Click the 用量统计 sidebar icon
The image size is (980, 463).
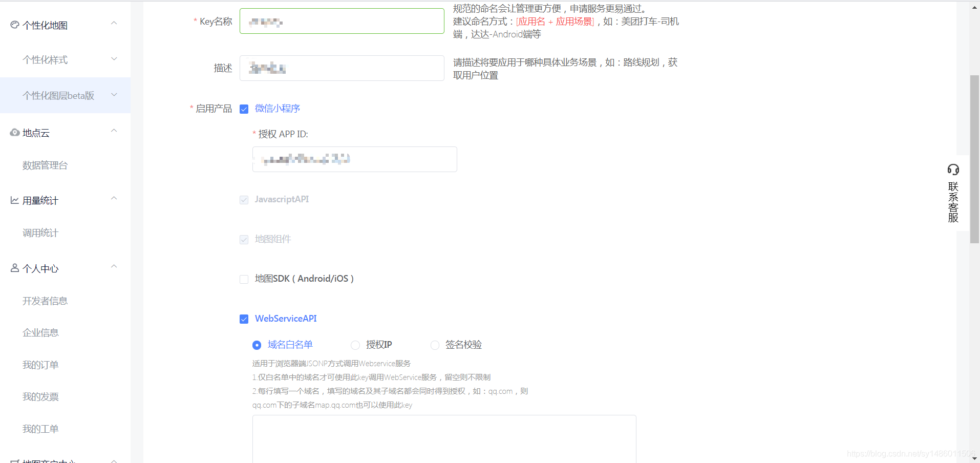[x=14, y=199]
